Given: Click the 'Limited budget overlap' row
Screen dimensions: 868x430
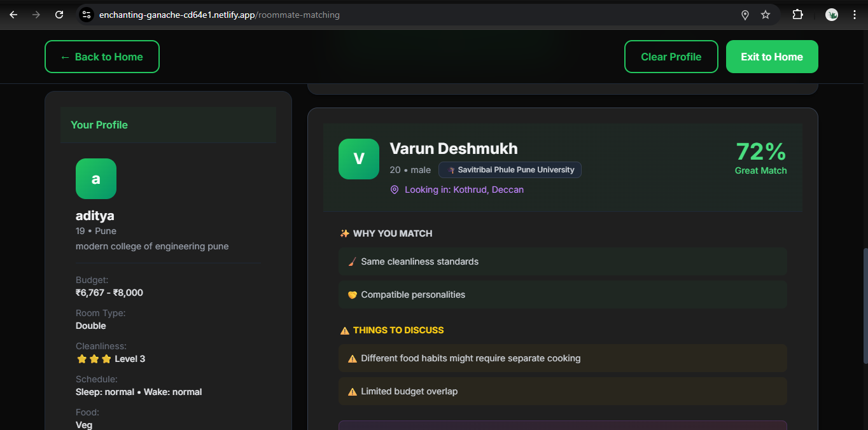Looking at the screenshot, I should point(563,391).
